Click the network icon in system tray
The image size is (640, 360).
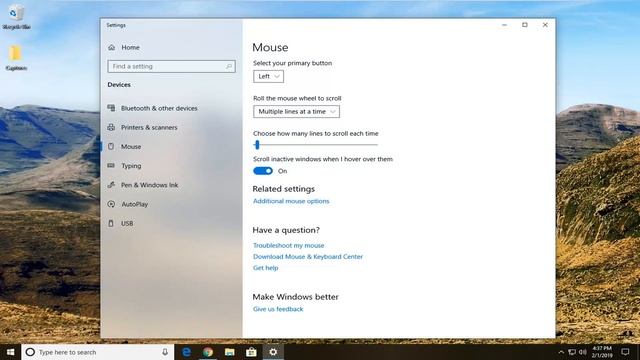pos(572,352)
